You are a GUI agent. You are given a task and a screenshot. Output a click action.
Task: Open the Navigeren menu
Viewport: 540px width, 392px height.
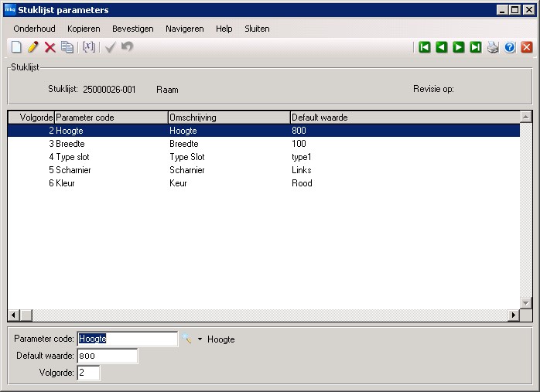click(185, 29)
